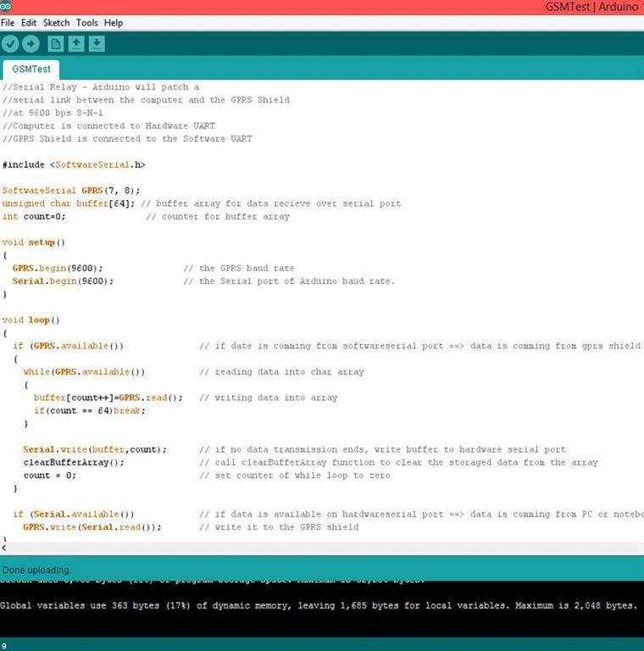Click the horizontal scrollbar track below the code
This screenshot has height=651, width=644.
pos(325,548)
